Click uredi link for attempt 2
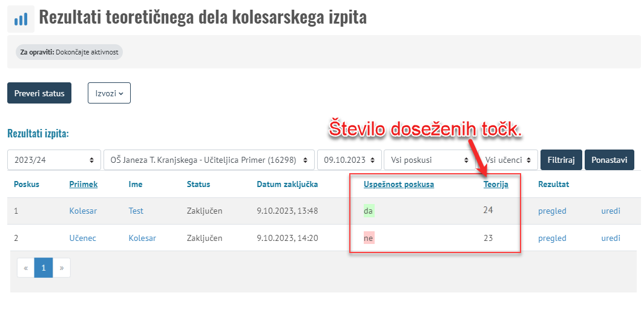Screen dimensions: 644x316 (610, 238)
